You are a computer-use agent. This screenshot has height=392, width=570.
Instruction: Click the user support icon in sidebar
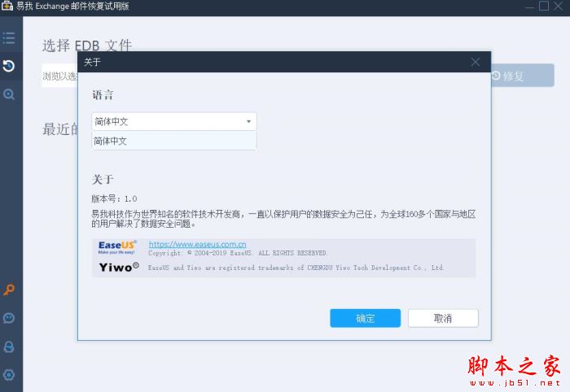tap(9, 346)
